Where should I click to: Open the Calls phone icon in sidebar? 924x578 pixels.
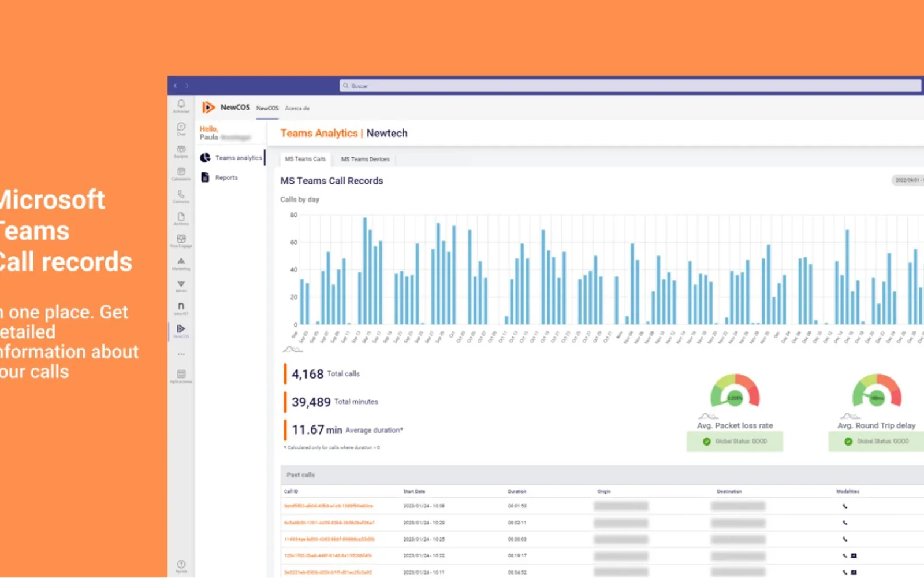181,194
